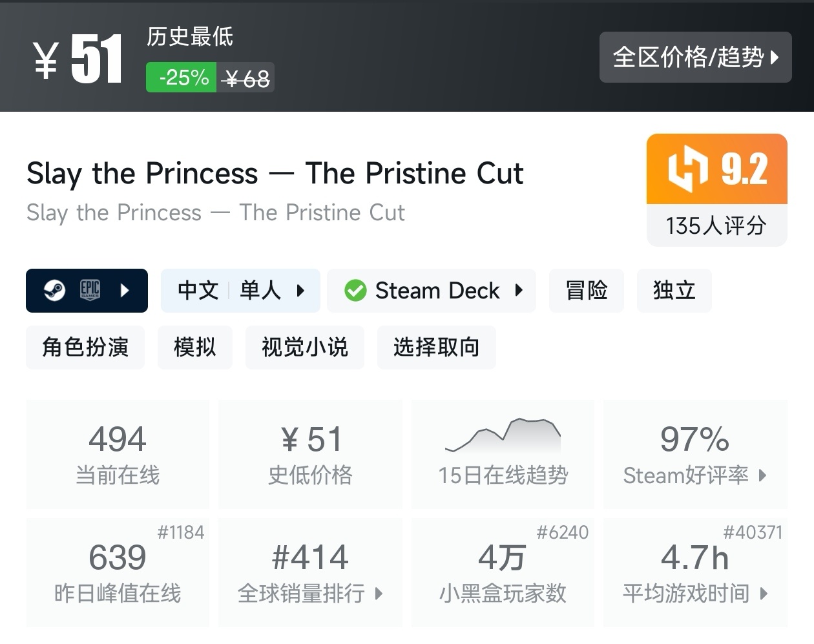Open the 全区价格/趋势 regional price button

click(x=695, y=57)
